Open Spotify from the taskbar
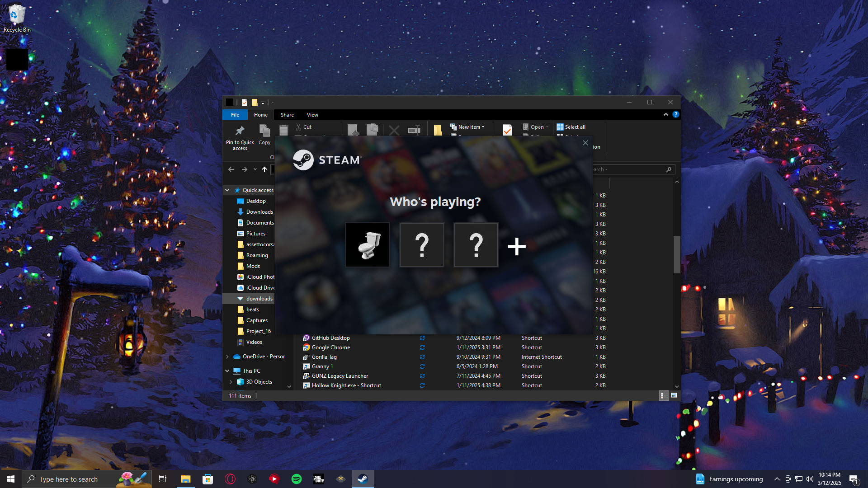The image size is (868, 488). click(297, 479)
